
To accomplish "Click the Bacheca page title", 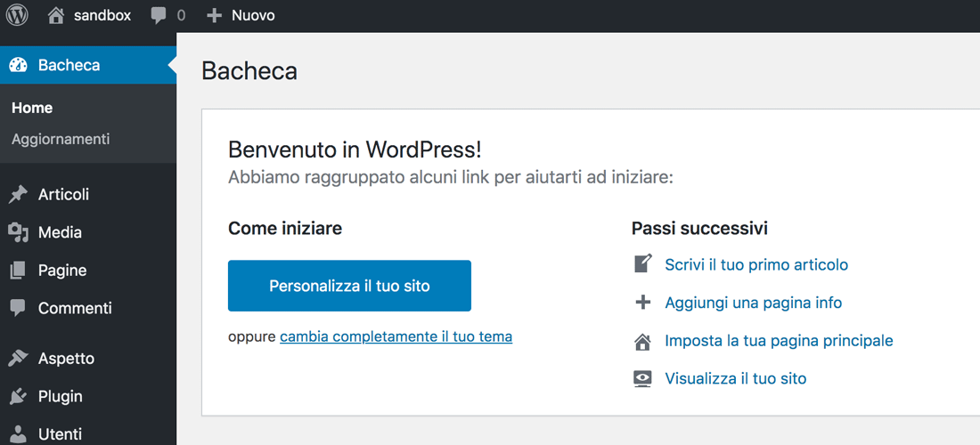I will coord(249,72).
